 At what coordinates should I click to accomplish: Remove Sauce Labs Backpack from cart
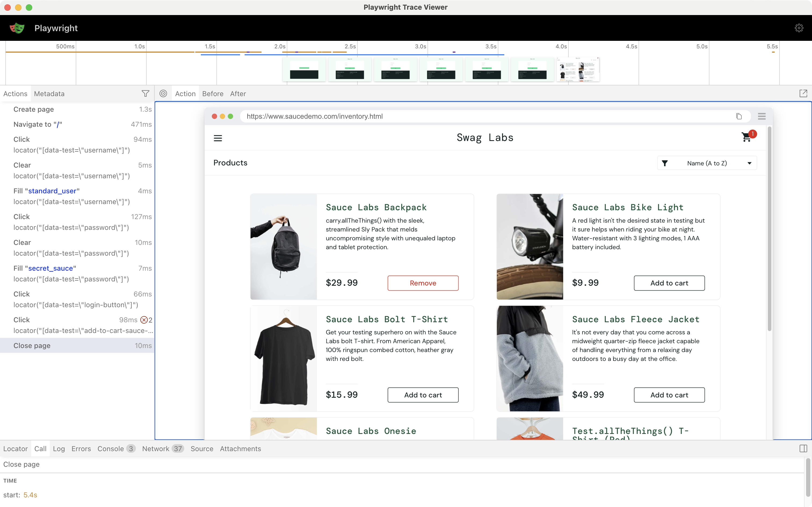click(x=423, y=283)
